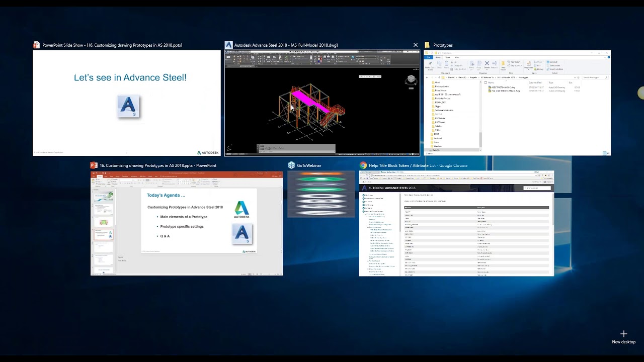Click 'Today's Agenda ...' heading in the PowerPoint editor
644x362 pixels.
pos(166,195)
